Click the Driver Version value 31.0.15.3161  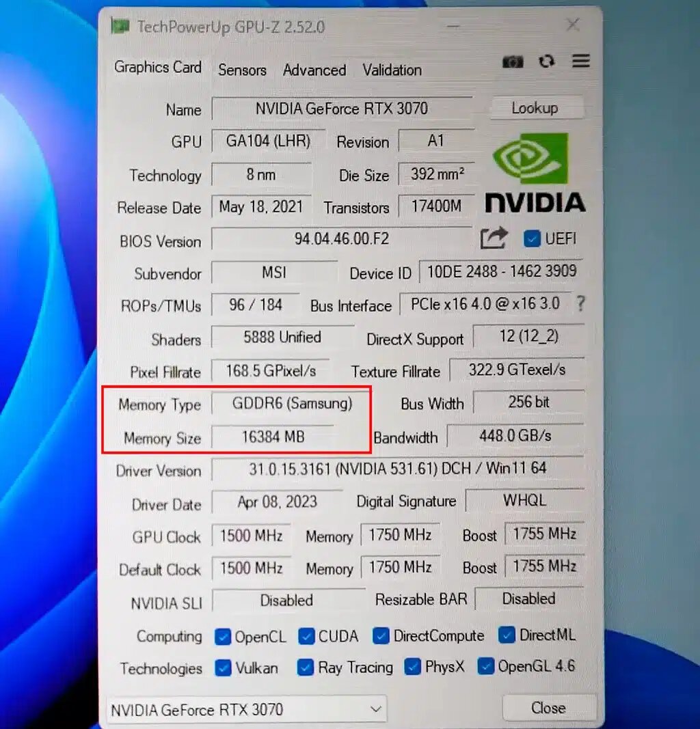(x=398, y=469)
